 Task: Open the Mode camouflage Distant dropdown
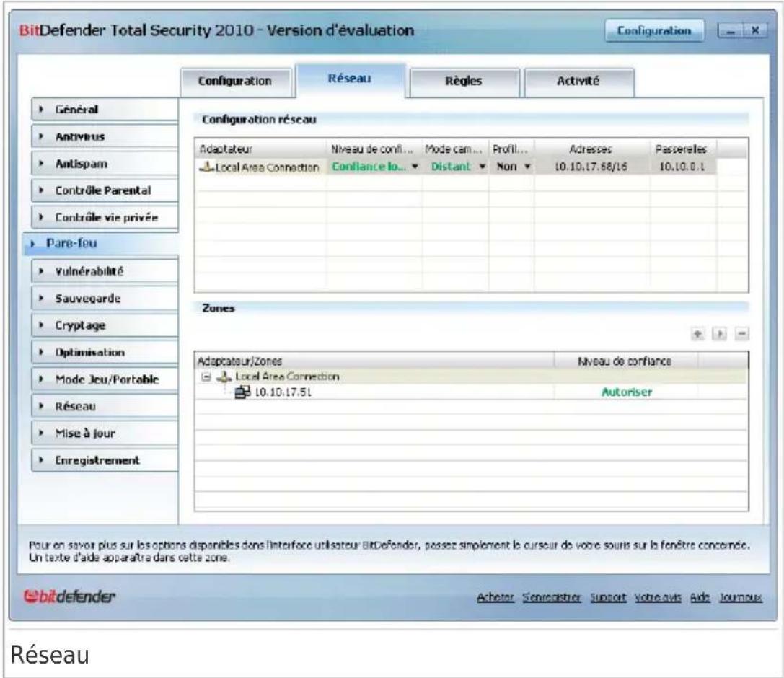pyautogui.click(x=482, y=167)
